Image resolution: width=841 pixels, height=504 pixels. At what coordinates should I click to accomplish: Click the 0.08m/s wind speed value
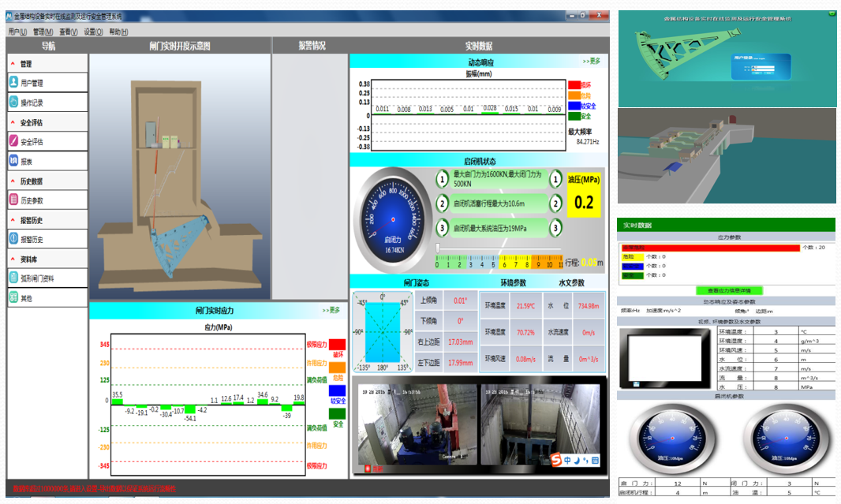(525, 359)
